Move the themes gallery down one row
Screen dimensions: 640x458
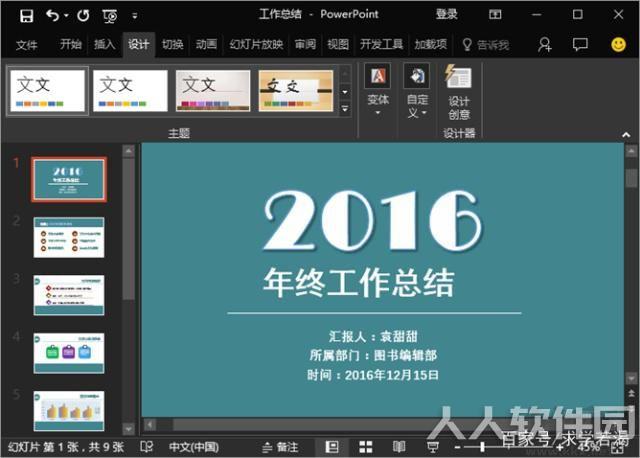pos(345,92)
